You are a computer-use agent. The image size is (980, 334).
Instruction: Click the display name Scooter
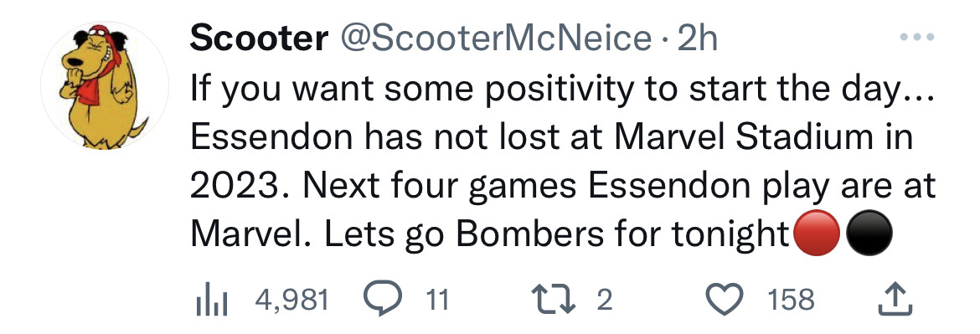[259, 39]
